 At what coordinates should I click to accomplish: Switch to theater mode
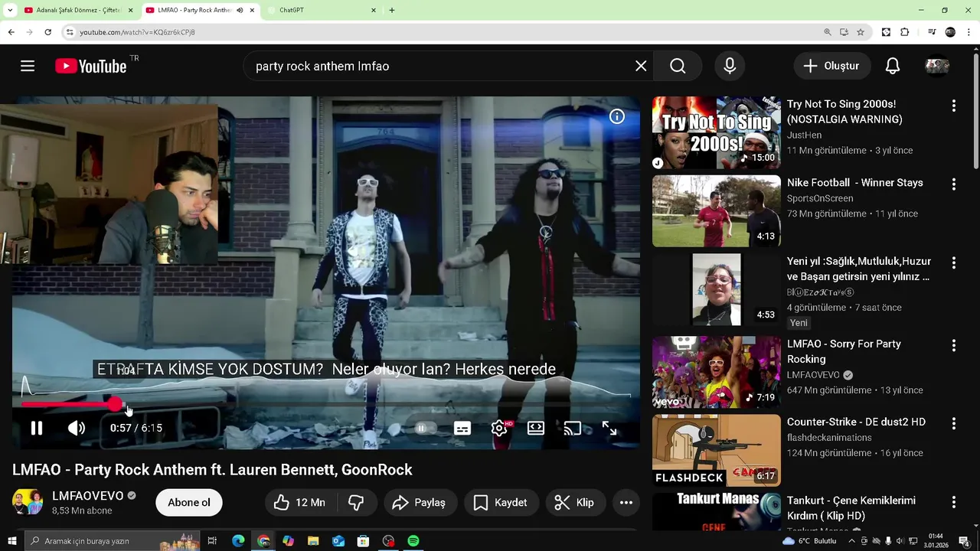(536, 429)
